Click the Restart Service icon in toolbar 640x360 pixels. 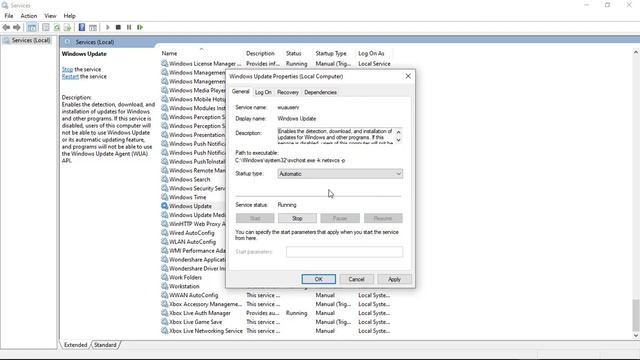pos(140,27)
